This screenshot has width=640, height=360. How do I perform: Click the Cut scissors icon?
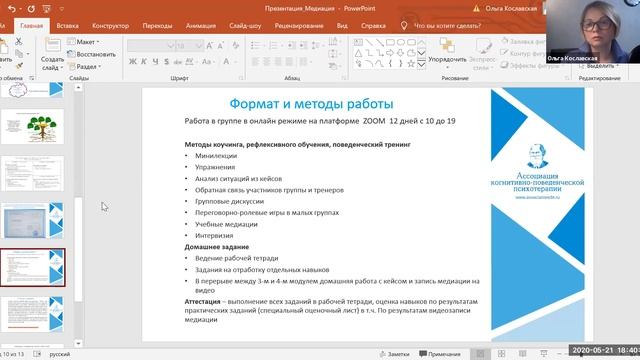tap(18, 42)
